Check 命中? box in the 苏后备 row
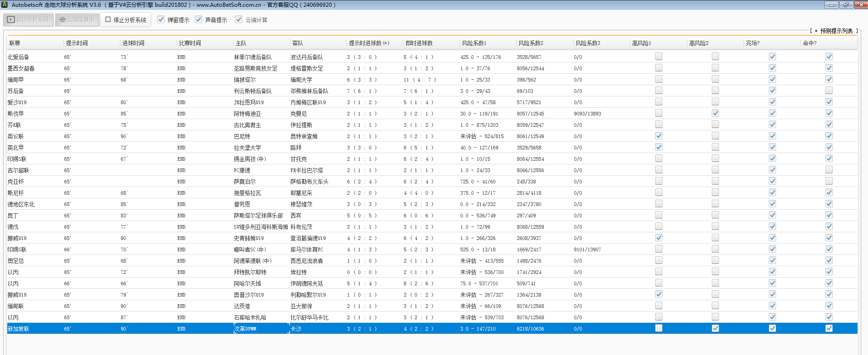This screenshot has width=868, height=355. point(829,91)
